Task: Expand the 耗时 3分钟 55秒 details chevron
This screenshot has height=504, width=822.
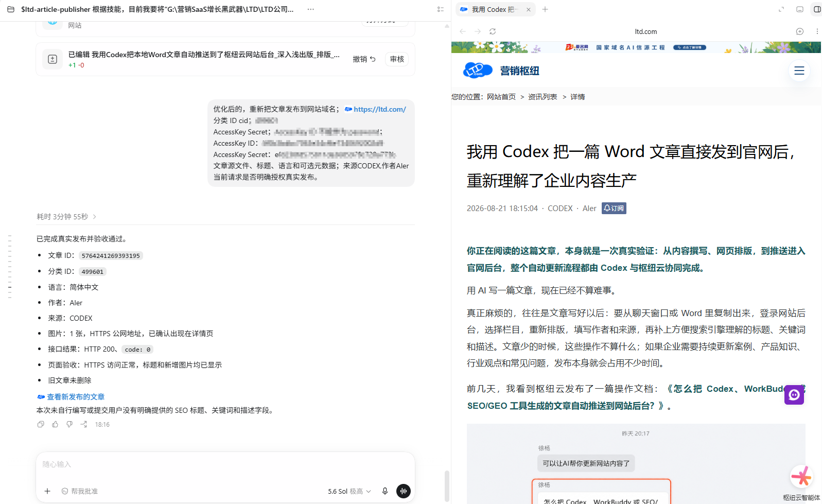Action: click(95, 217)
